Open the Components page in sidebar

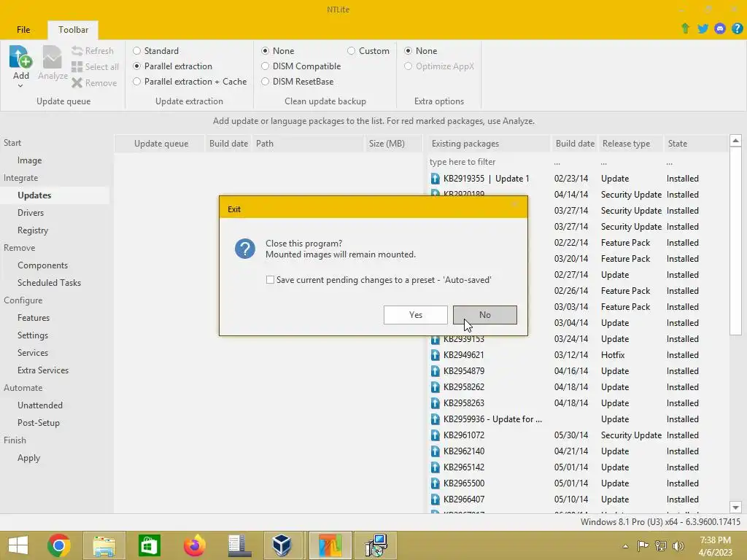(42, 265)
